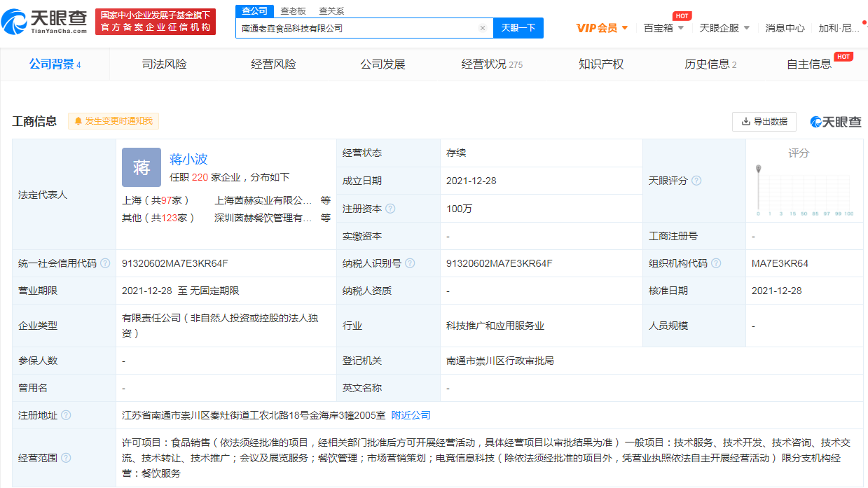Image resolution: width=868 pixels, height=488 pixels.
Task: Expand the 天眼企服 menu
Action: coord(724,28)
